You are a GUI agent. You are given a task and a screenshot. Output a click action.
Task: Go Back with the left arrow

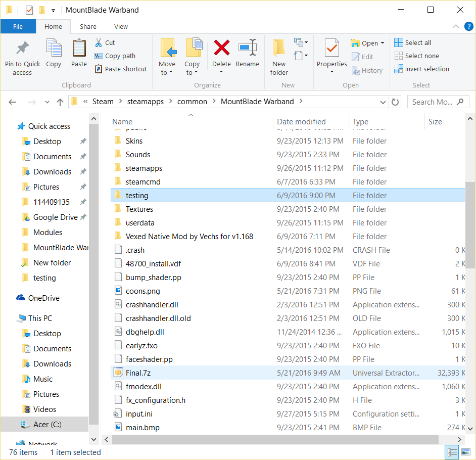(x=13, y=102)
